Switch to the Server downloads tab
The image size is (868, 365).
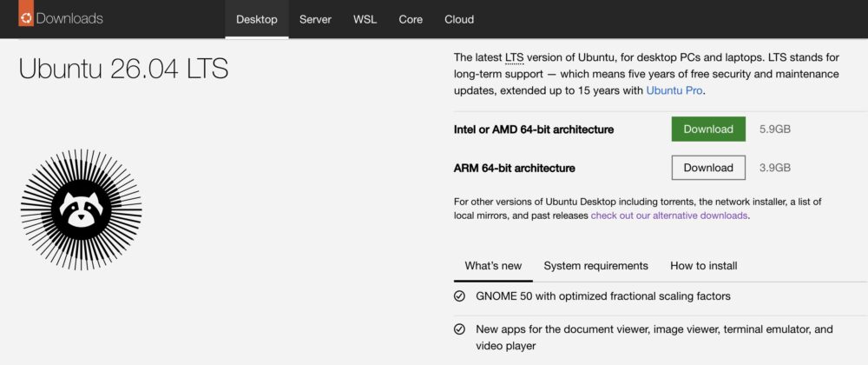click(x=316, y=19)
